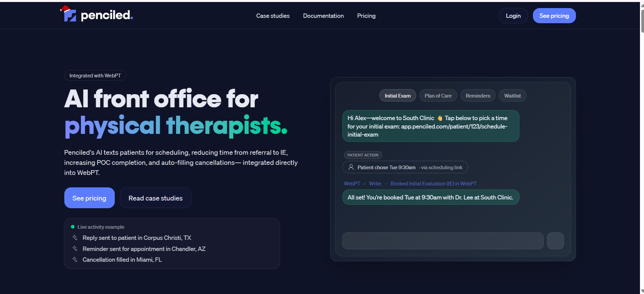This screenshot has height=294, width=644.
Task: Click the send button beside chat input
Action: pos(555,241)
